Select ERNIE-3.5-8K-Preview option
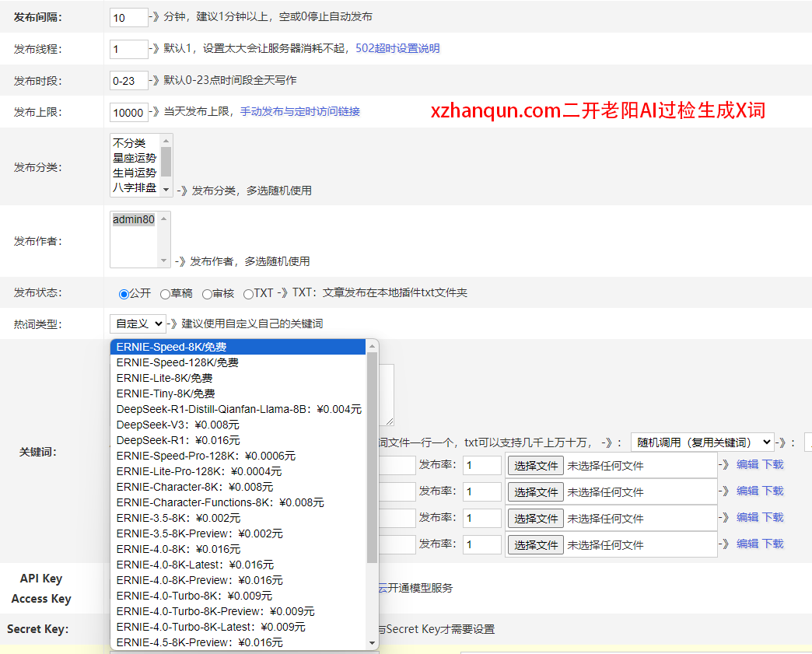 coord(238,533)
